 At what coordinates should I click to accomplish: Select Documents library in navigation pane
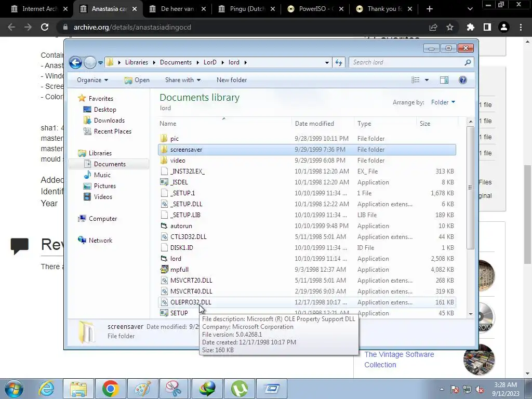pyautogui.click(x=110, y=164)
